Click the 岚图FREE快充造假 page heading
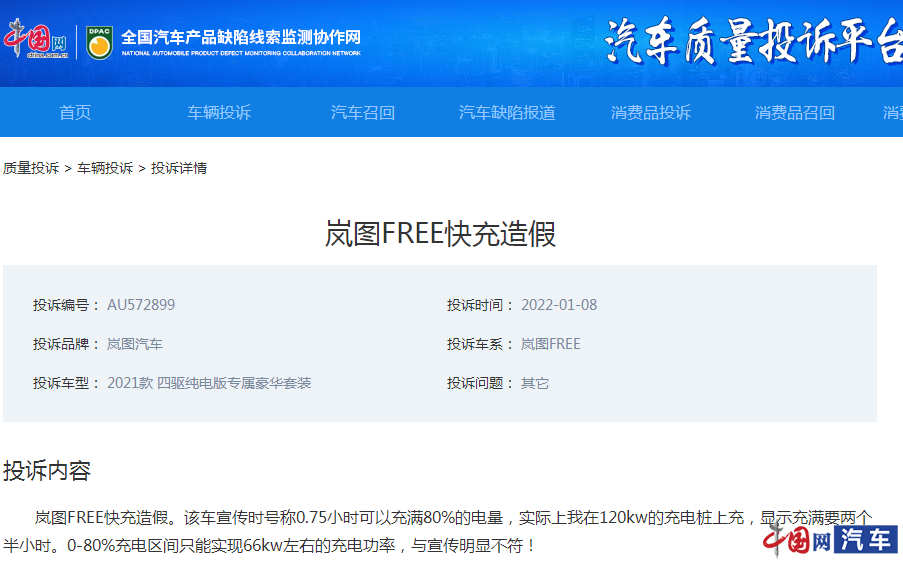Image resolution: width=903 pixels, height=567 pixels. pyautogui.click(x=440, y=234)
